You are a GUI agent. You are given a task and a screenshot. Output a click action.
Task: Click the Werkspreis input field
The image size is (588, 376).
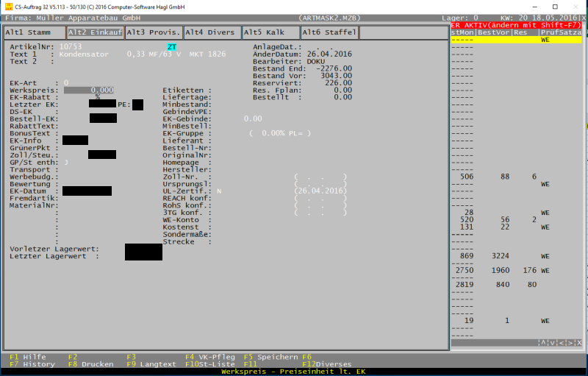(x=89, y=90)
